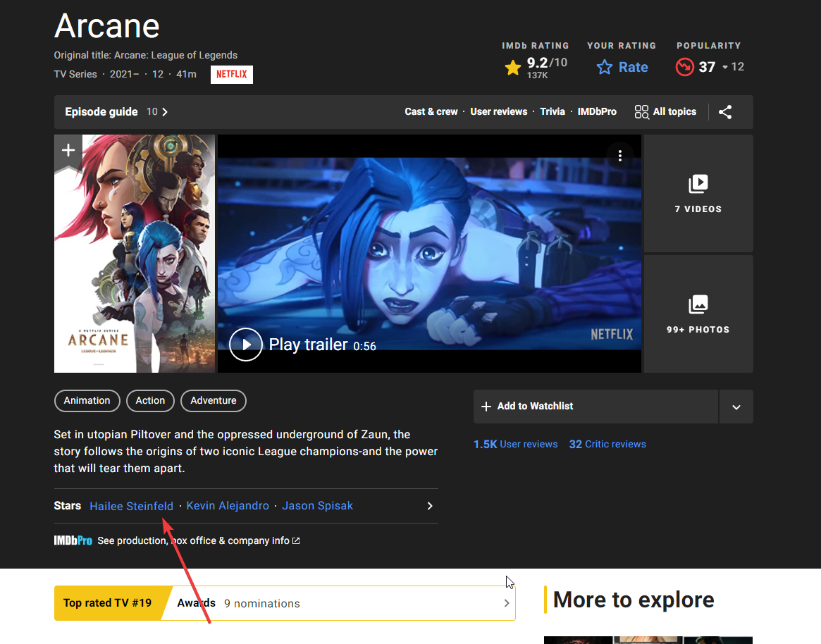821x644 pixels.
Task: Expand the Watchlist dropdown arrow
Action: (x=736, y=407)
